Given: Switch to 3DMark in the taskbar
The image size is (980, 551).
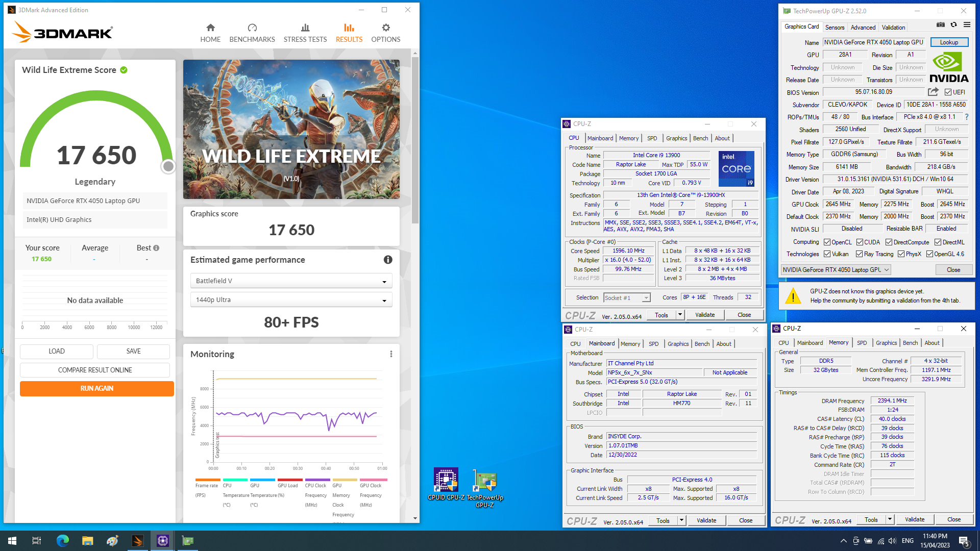Looking at the screenshot, I should 137,541.
